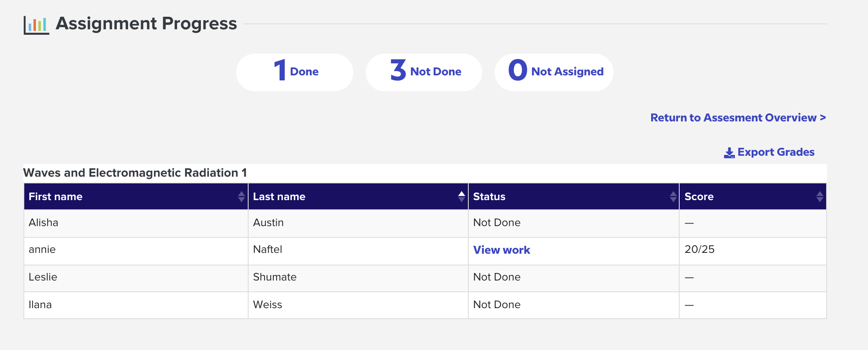Click the first name annie
The image size is (868, 350).
click(42, 250)
